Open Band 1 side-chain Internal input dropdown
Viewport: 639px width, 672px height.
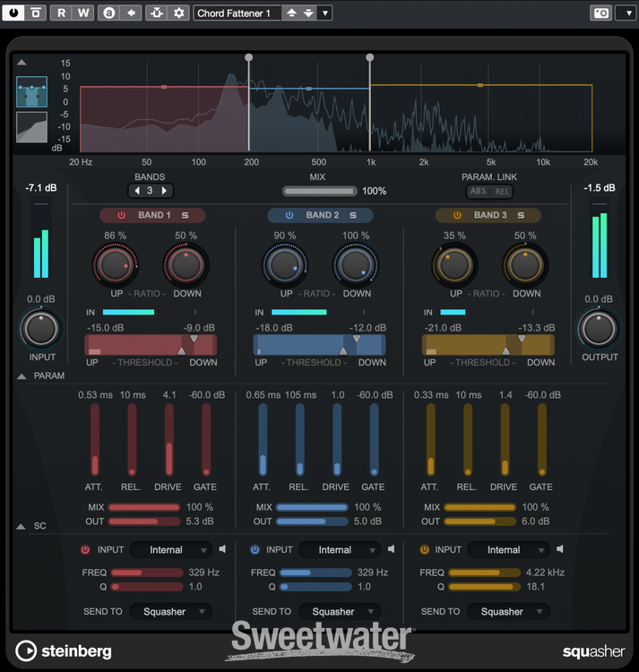(x=171, y=549)
